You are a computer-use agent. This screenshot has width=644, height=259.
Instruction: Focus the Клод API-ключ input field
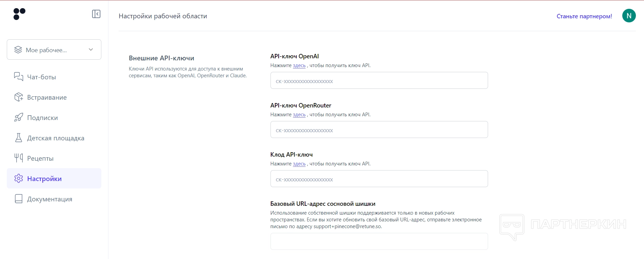379,179
